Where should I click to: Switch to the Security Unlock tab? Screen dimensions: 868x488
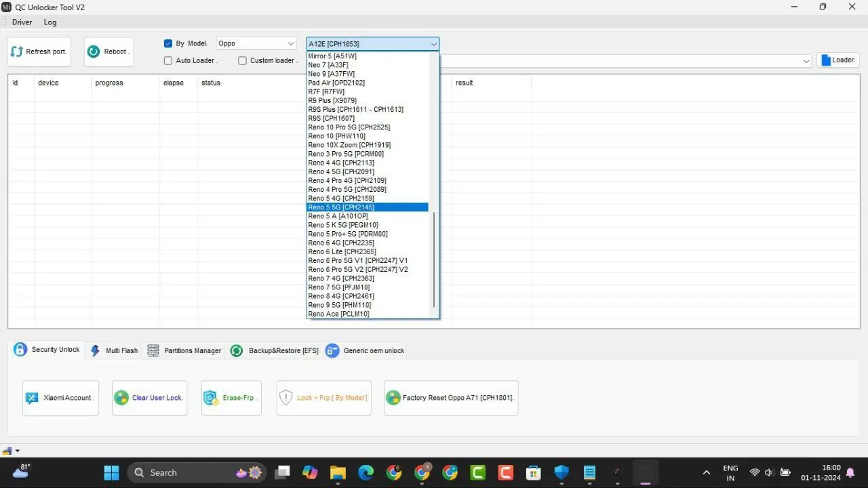pos(47,350)
